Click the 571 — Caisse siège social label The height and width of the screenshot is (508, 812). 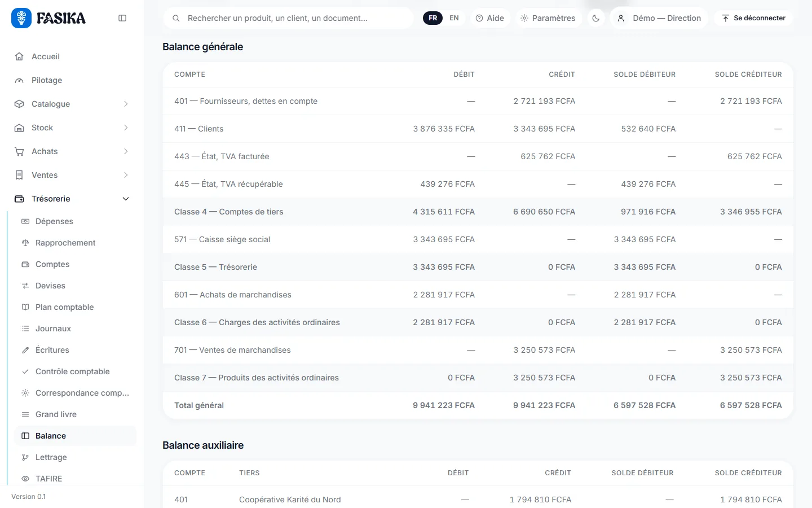coord(222,239)
